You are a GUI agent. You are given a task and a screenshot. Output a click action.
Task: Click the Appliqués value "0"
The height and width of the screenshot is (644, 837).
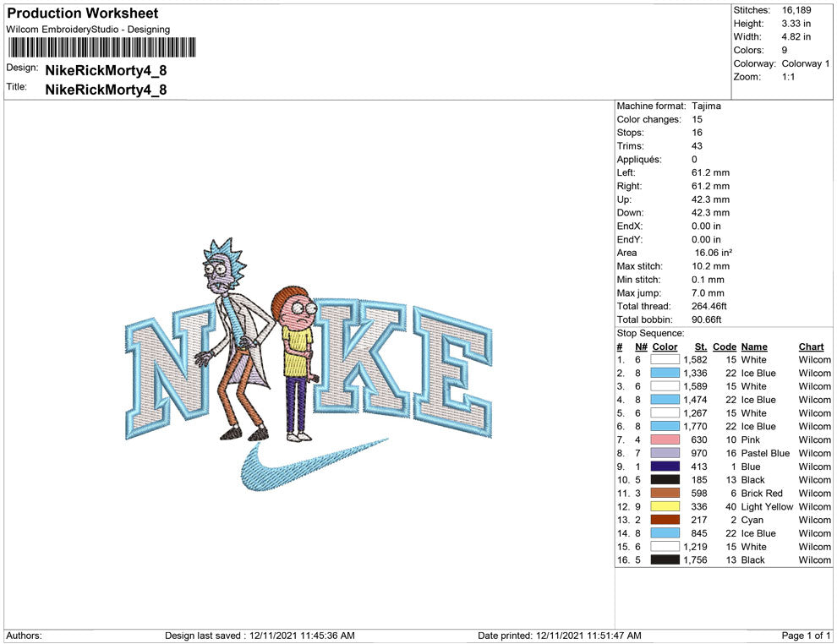point(694,160)
